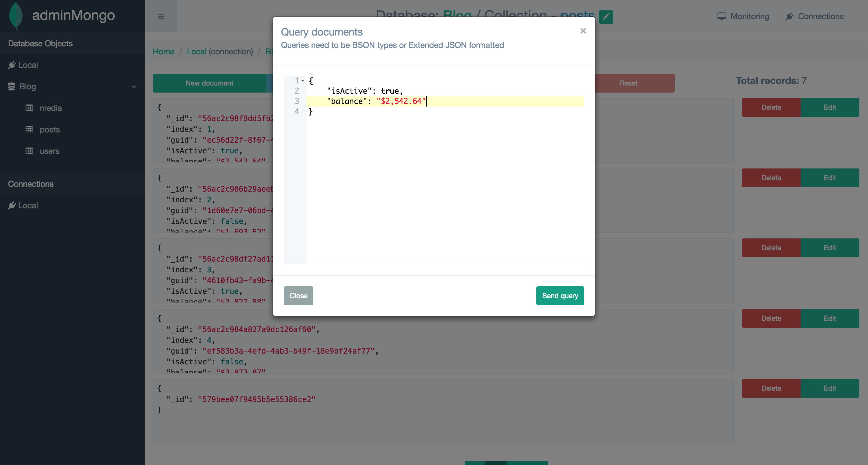
Task: Click line number 4 in editor gutter
Action: 297,111
